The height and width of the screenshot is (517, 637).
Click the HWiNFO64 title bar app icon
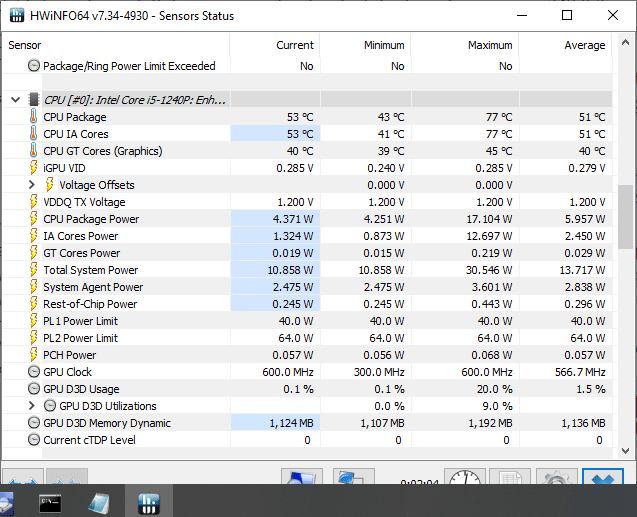pos(17,15)
